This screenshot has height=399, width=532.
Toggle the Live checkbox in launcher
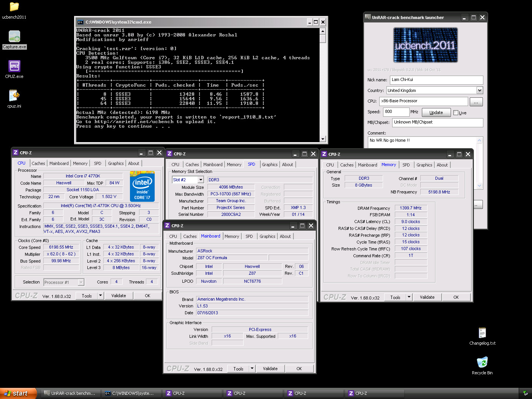456,112
